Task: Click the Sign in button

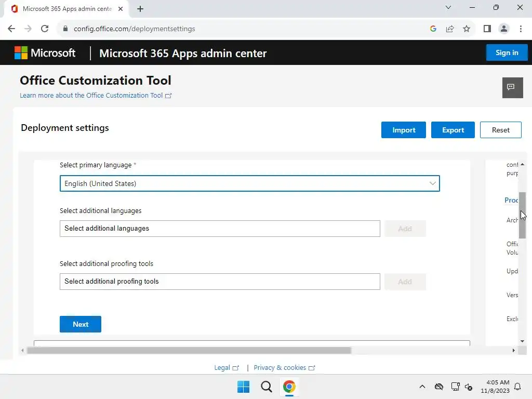Action: click(x=507, y=52)
